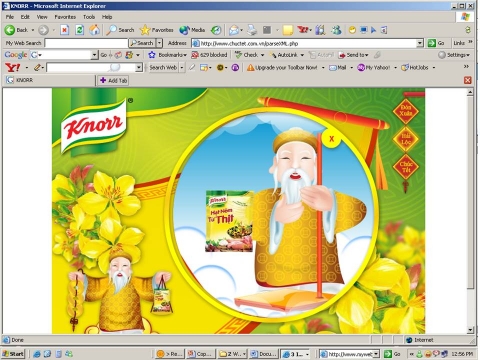Expand the My Web Search button dropdown
480x360 pixels.
[x=159, y=43]
